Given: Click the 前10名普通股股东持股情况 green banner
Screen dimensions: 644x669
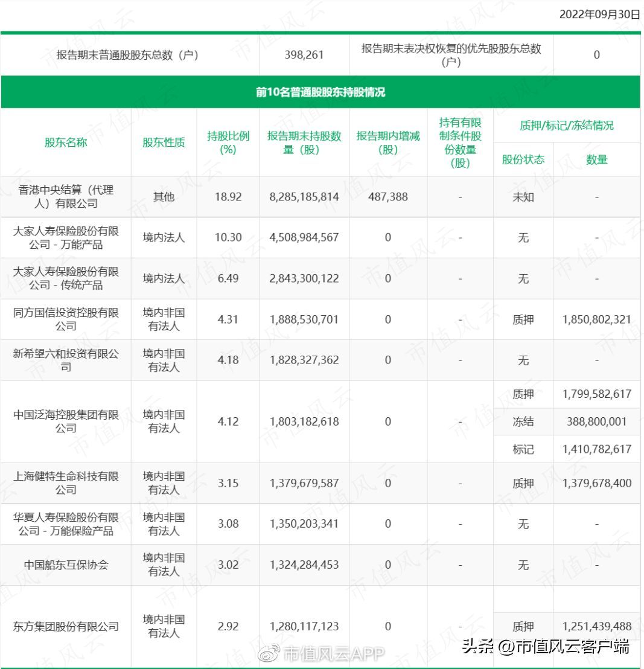Looking at the screenshot, I should click(320, 92).
